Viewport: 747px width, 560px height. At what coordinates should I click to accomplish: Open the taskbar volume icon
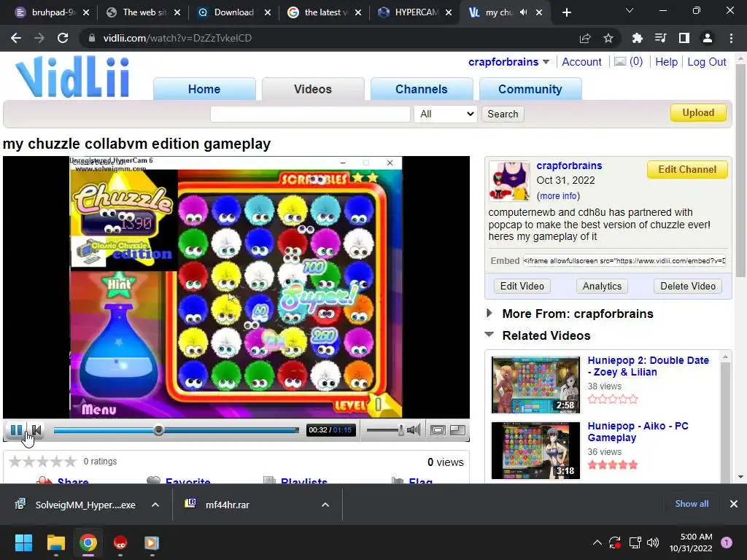point(653,542)
